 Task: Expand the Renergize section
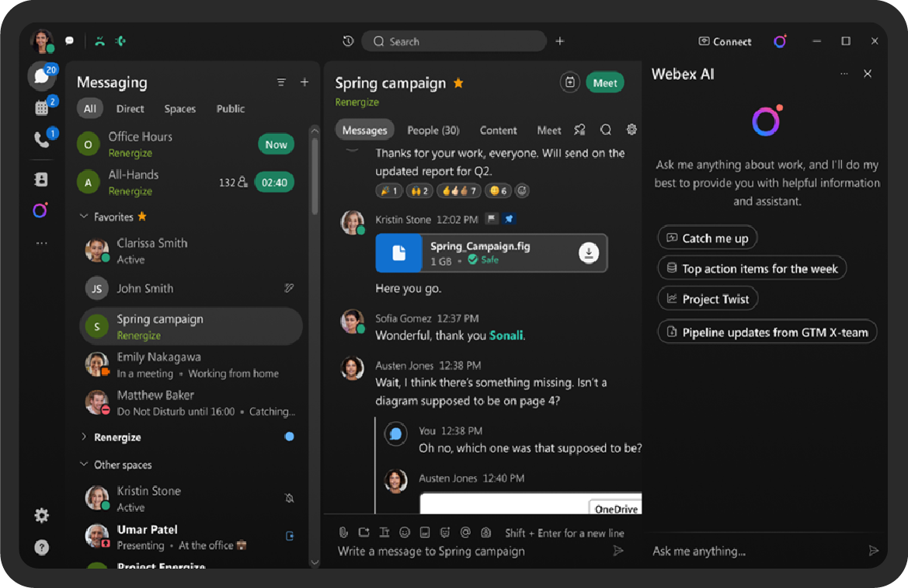84,437
